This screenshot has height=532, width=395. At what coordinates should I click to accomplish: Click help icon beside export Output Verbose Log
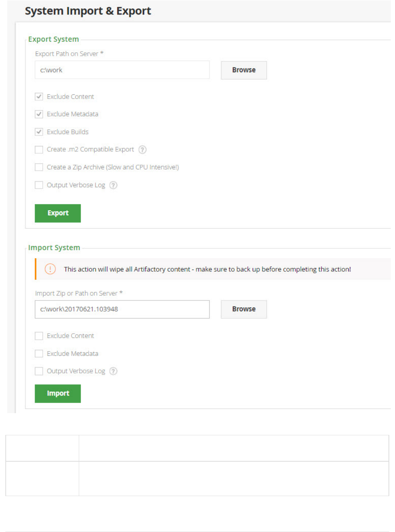coord(113,185)
